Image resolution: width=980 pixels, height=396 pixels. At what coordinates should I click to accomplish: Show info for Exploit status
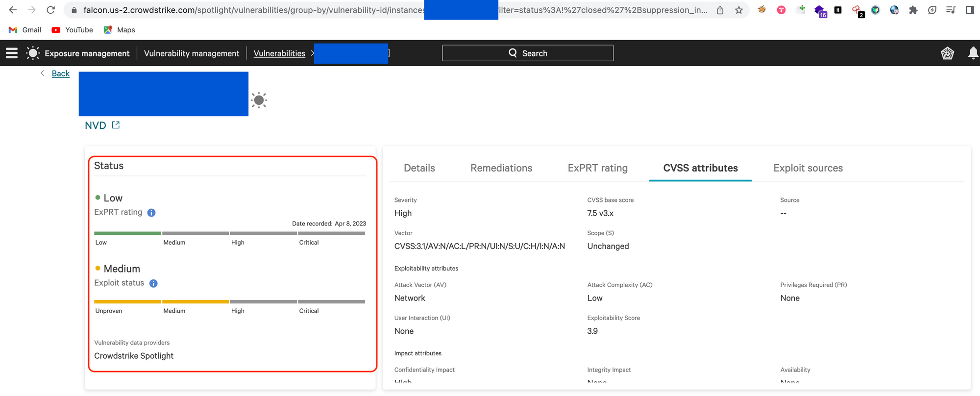tap(153, 283)
